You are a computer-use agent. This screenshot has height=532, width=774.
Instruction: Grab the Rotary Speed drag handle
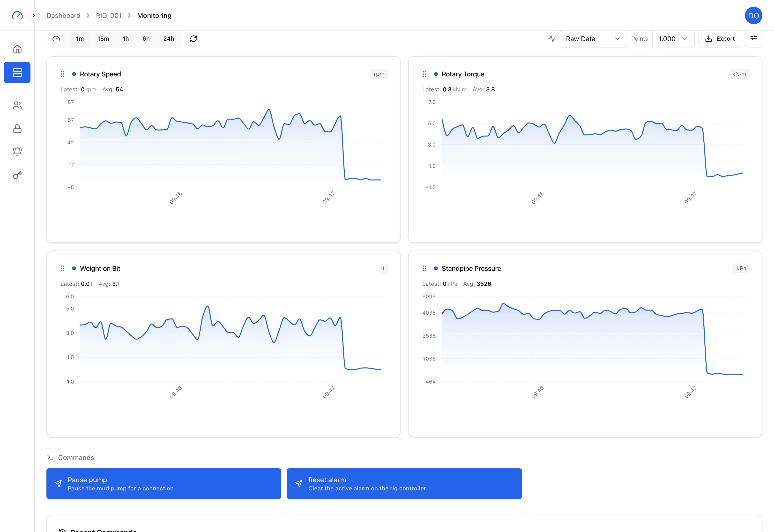[62, 74]
